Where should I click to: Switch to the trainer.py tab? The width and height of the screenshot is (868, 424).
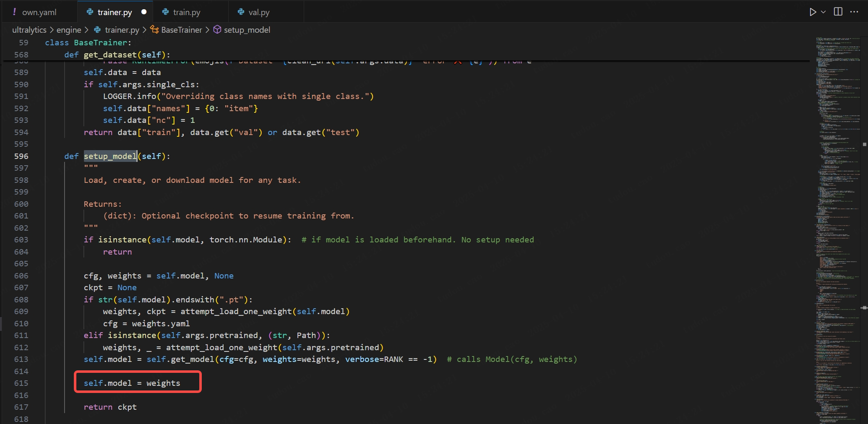115,12
